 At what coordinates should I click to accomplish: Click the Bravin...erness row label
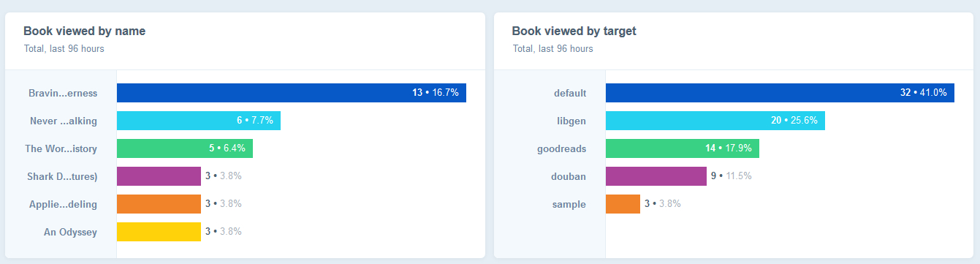pyautogui.click(x=63, y=94)
